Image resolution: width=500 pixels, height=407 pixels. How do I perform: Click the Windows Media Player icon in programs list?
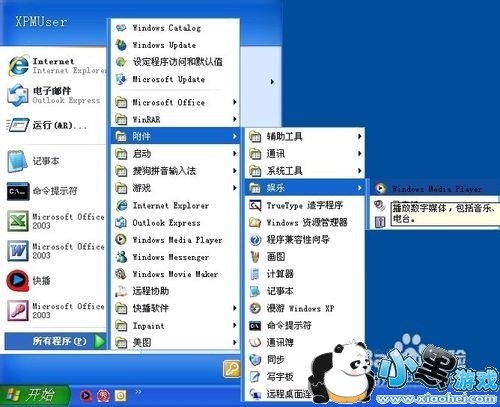121,240
